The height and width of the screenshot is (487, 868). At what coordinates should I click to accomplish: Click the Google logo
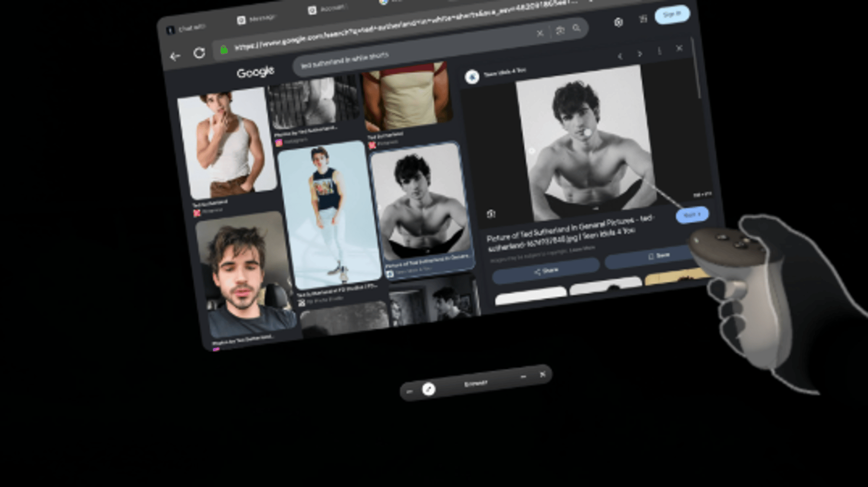pos(256,72)
